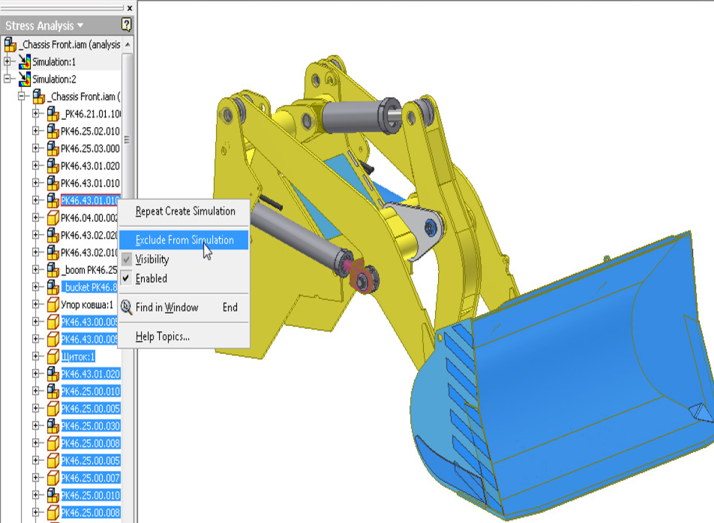
Task: Select the Упор ковша:1 tree row
Action: pyautogui.click(x=87, y=305)
